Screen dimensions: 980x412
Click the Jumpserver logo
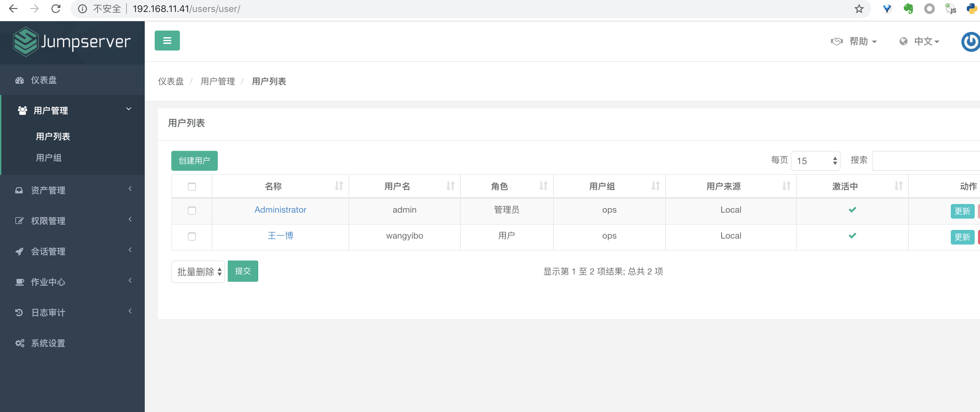tap(72, 42)
